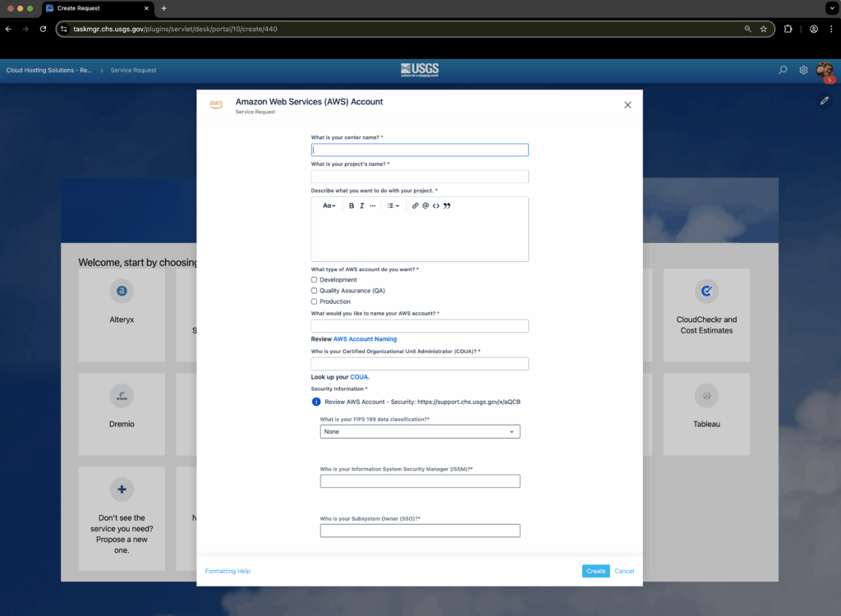Click into the project description text area

click(x=420, y=237)
